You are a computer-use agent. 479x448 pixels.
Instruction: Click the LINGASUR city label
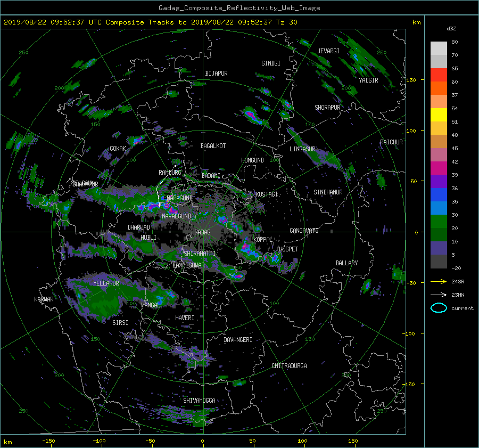(302, 149)
